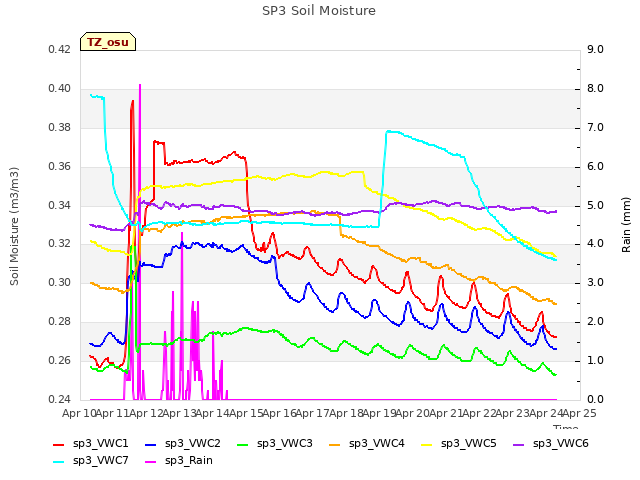Toggle the sp3_VWC5 legend entry

[459, 444]
